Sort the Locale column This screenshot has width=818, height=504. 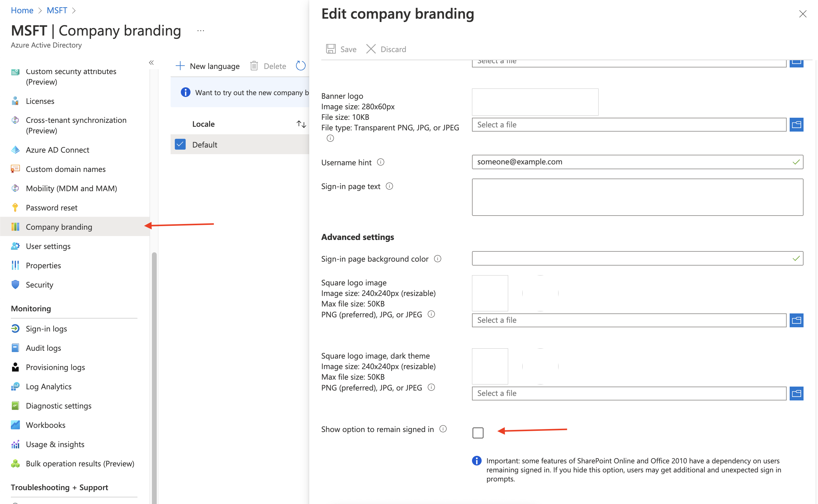pos(301,124)
